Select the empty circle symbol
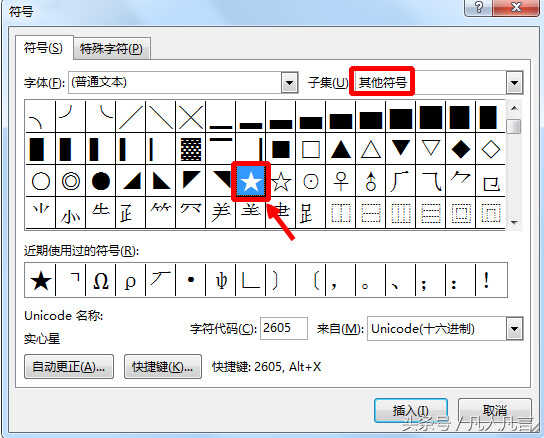 [41, 181]
